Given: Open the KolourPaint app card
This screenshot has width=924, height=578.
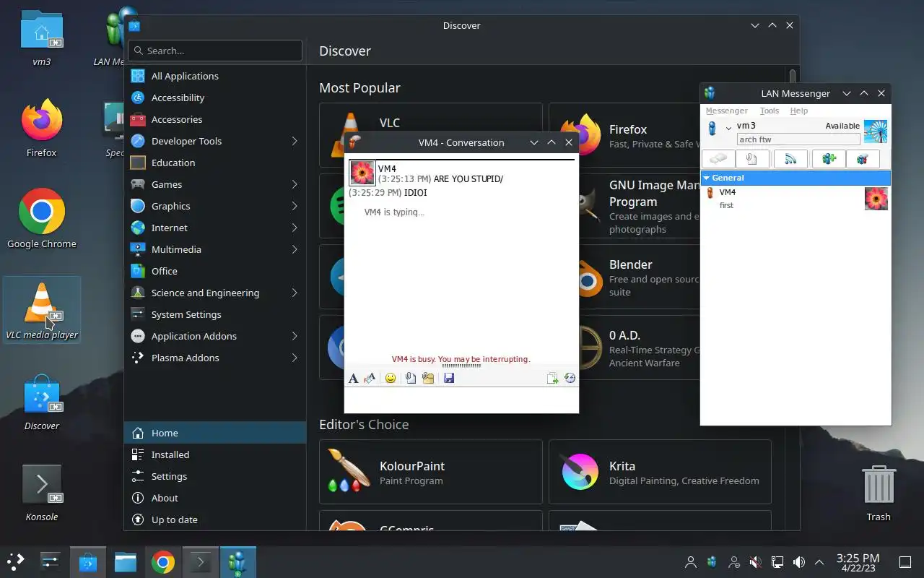Looking at the screenshot, I should [x=431, y=472].
